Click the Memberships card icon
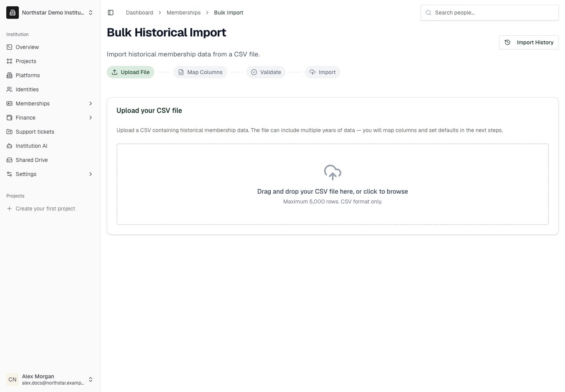This screenshot has width=565, height=392. 9,103
